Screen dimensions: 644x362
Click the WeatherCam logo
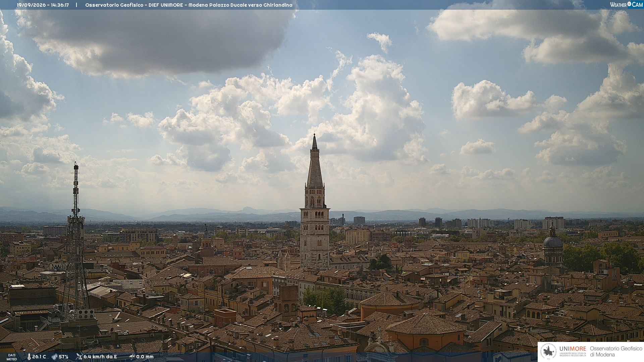(x=626, y=4)
